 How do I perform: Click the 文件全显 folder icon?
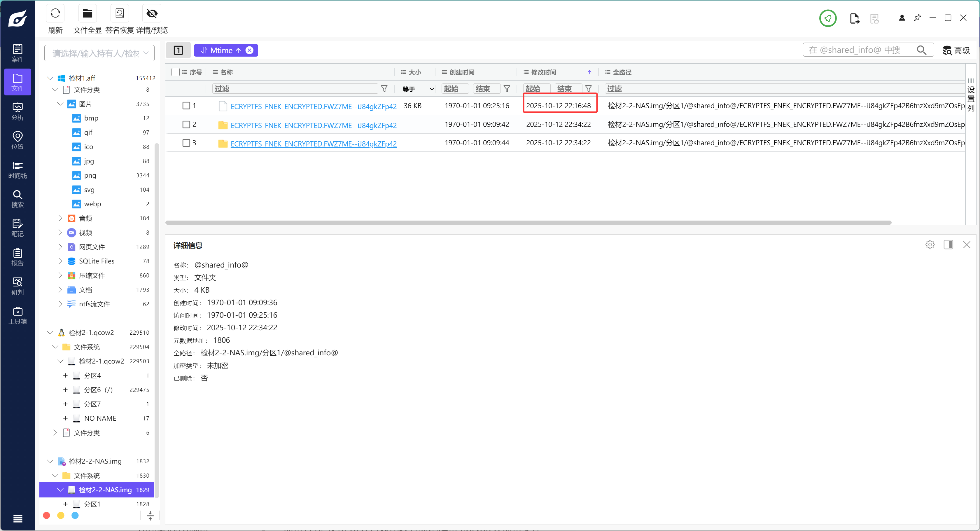pyautogui.click(x=87, y=14)
